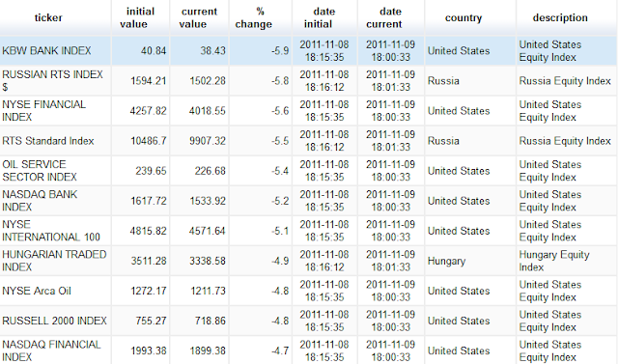
Task: Click the -5.8 percent change cell
Action: coord(280,81)
